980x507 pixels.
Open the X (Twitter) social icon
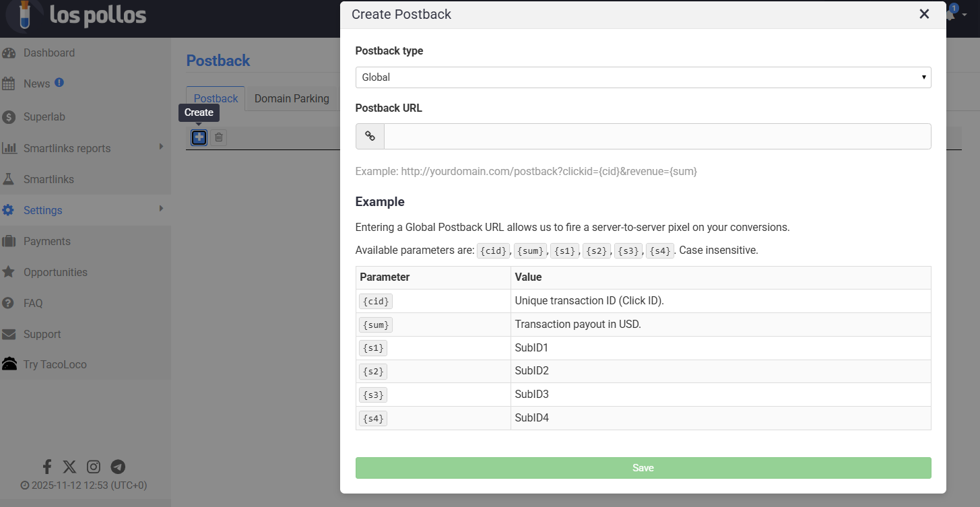(69, 467)
